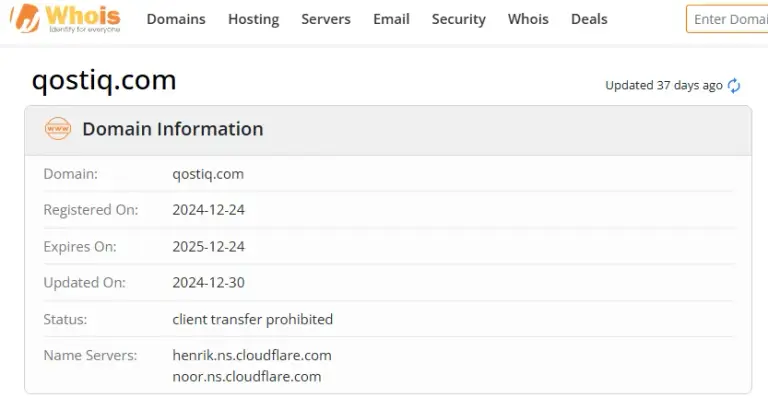Click the refresh icon beside Updated 37 days ago
The width and height of the screenshot is (768, 398).
pyautogui.click(x=734, y=86)
